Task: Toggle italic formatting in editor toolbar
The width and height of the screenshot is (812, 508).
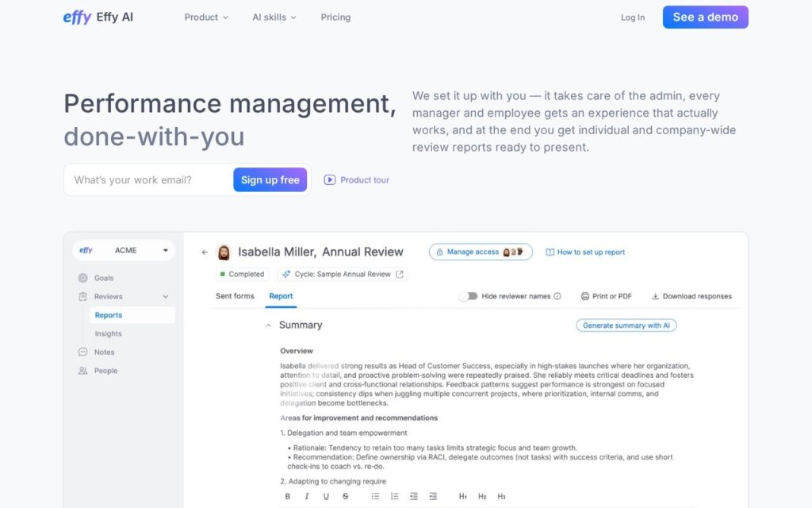Action: click(x=307, y=497)
